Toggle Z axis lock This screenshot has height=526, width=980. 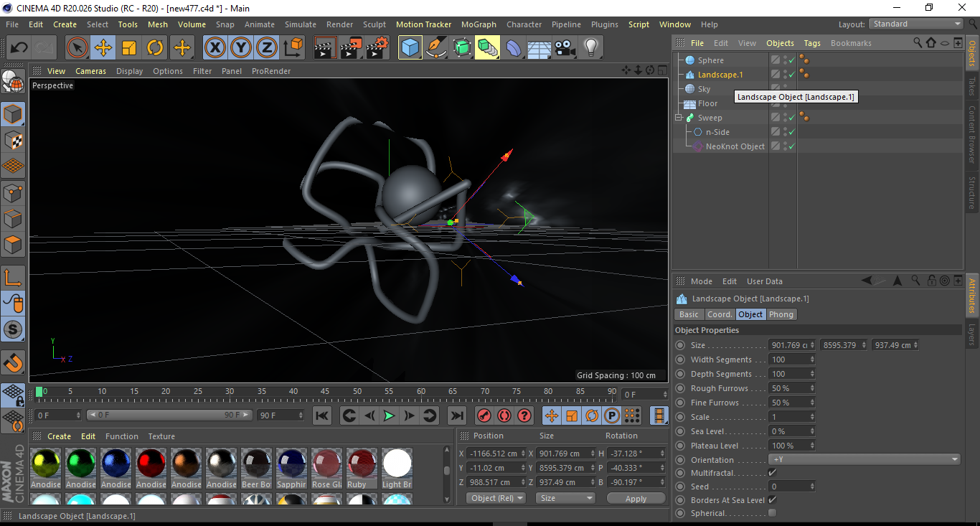pyautogui.click(x=267, y=48)
